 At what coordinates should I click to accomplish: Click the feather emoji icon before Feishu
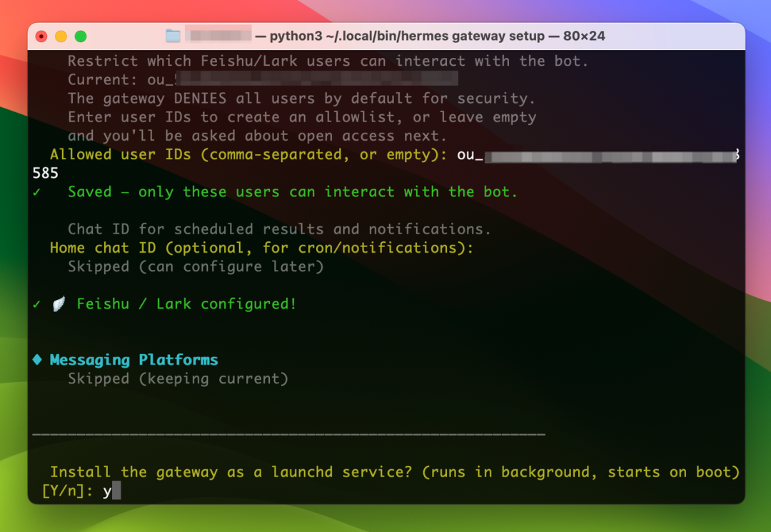coord(59,304)
